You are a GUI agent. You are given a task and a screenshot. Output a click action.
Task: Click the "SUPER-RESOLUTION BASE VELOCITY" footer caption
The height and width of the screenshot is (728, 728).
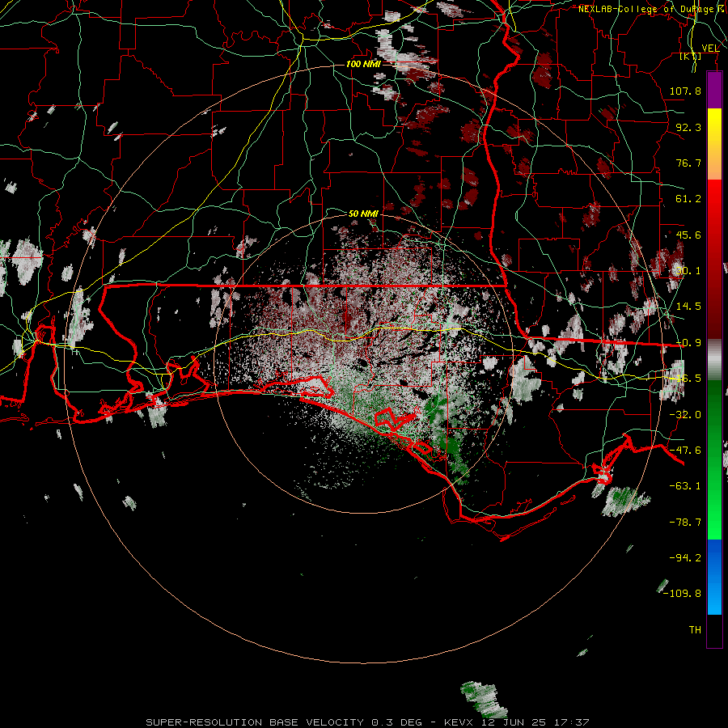click(x=255, y=722)
